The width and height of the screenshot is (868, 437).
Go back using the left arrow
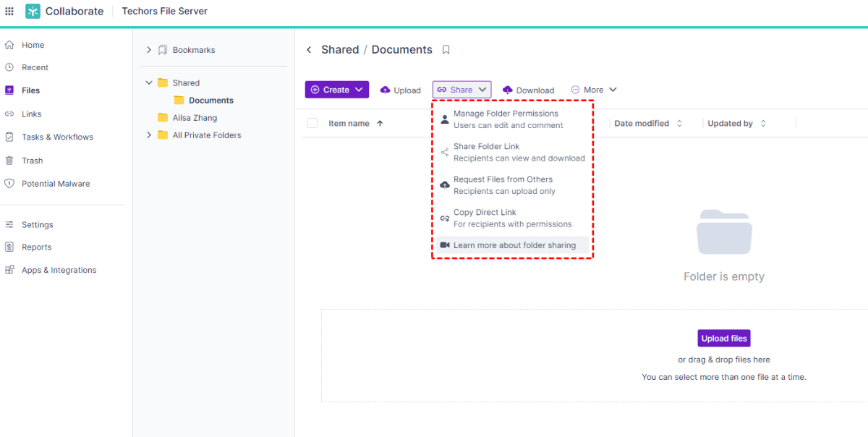tap(309, 50)
